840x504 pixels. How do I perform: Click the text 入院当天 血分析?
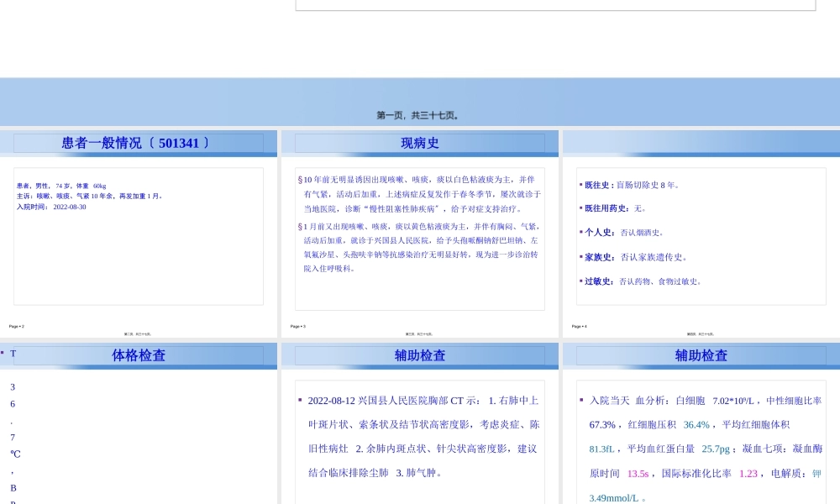pos(629,401)
